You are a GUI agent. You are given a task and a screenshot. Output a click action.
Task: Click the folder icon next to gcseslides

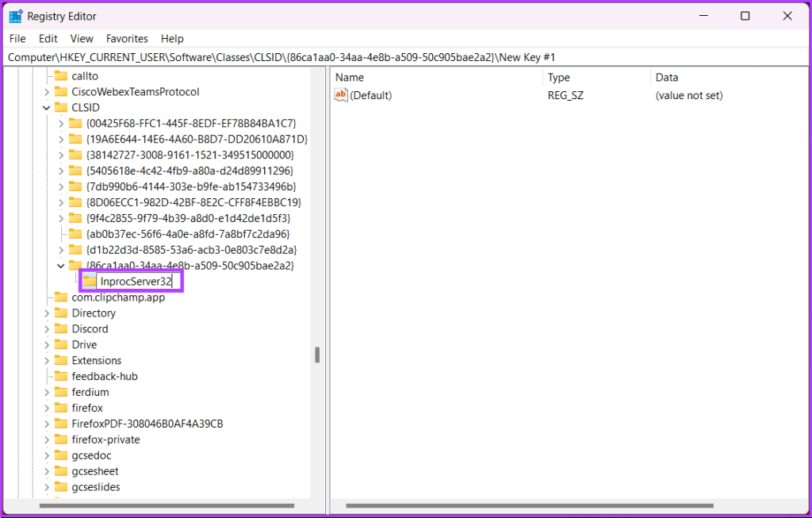61,487
